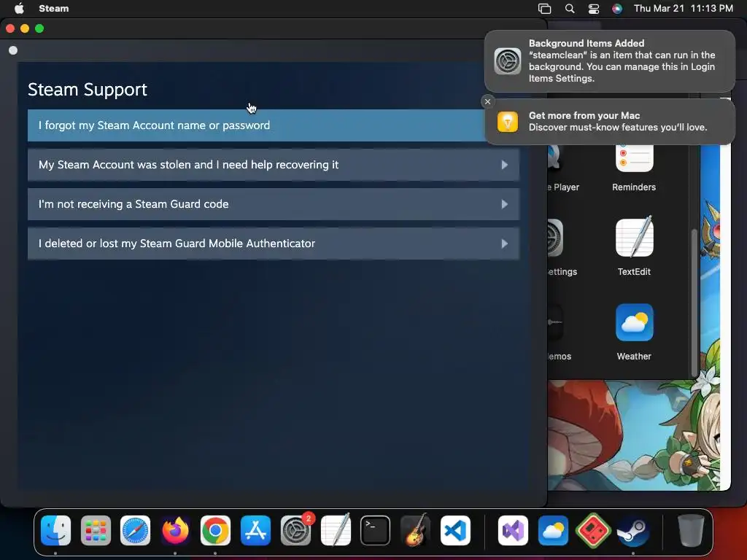Expand arrow on 'not receiving a Steam Guard code' row
The width and height of the screenshot is (747, 560).
pos(505,204)
